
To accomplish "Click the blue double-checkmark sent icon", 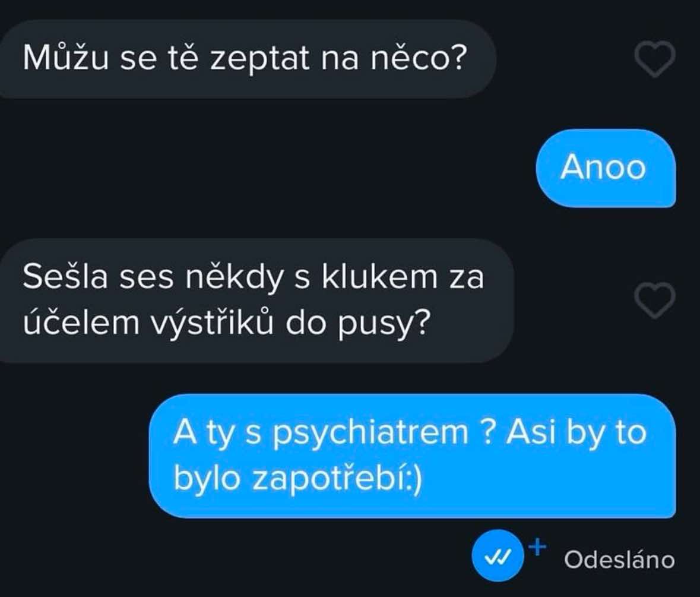I will point(498,556).
